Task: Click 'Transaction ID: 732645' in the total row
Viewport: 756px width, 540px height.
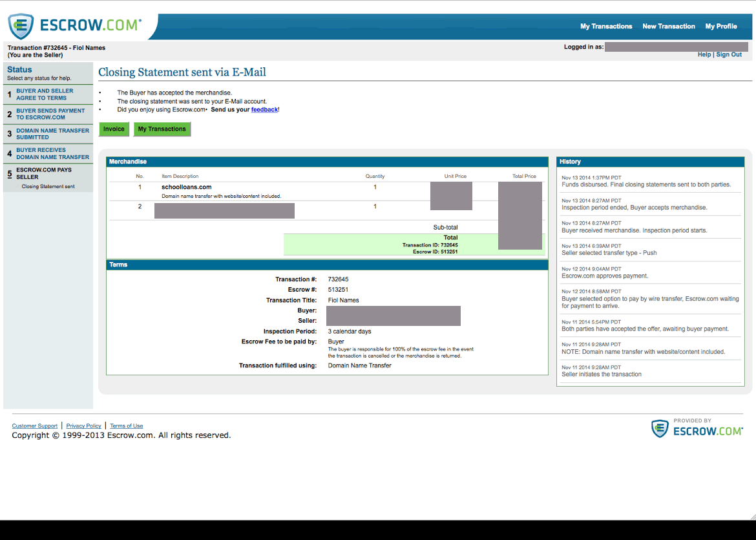Action: 430,245
